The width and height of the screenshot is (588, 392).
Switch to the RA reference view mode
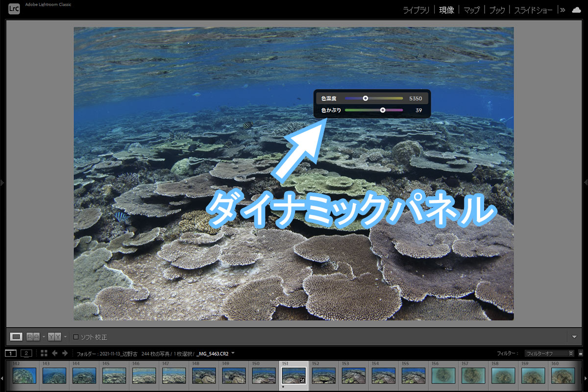coord(33,337)
